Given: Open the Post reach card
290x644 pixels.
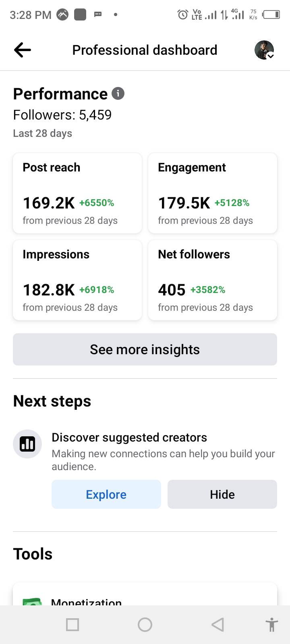Looking at the screenshot, I should point(77,193).
